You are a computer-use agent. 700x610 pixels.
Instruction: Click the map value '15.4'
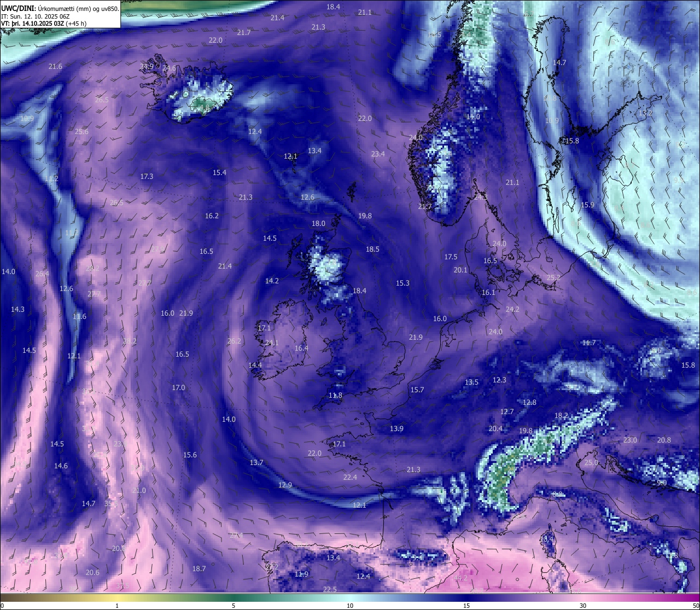click(x=219, y=173)
